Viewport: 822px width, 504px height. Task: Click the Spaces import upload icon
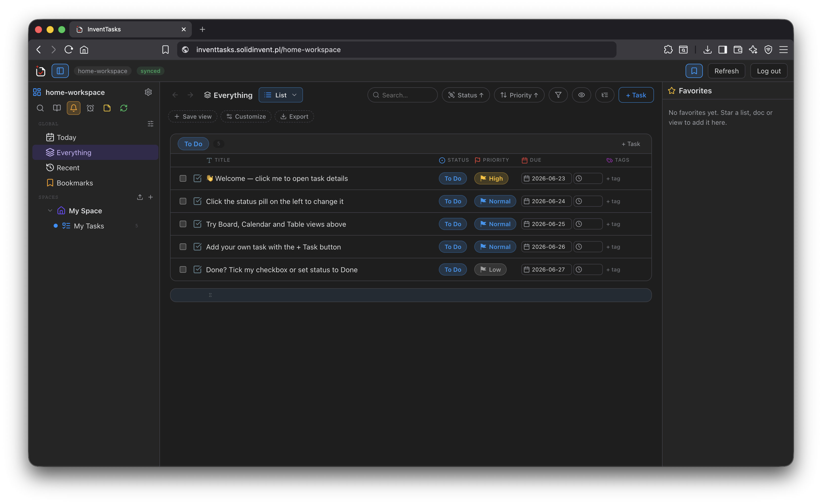pos(140,197)
